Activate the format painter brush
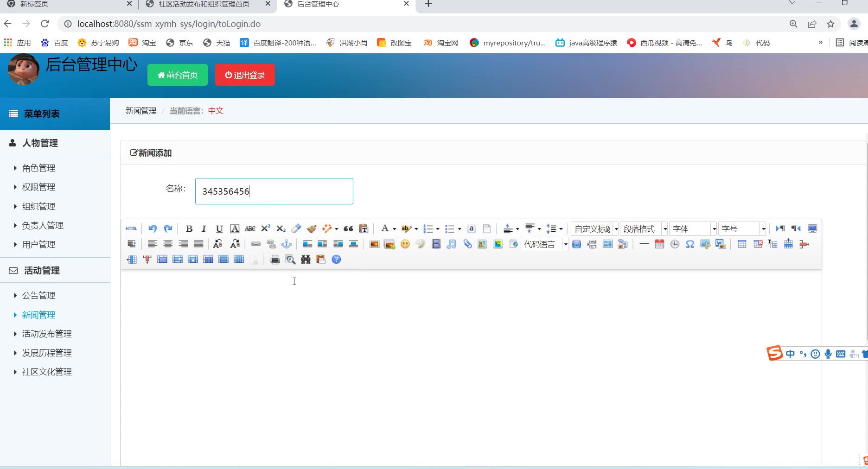The height and width of the screenshot is (469, 868). click(312, 228)
